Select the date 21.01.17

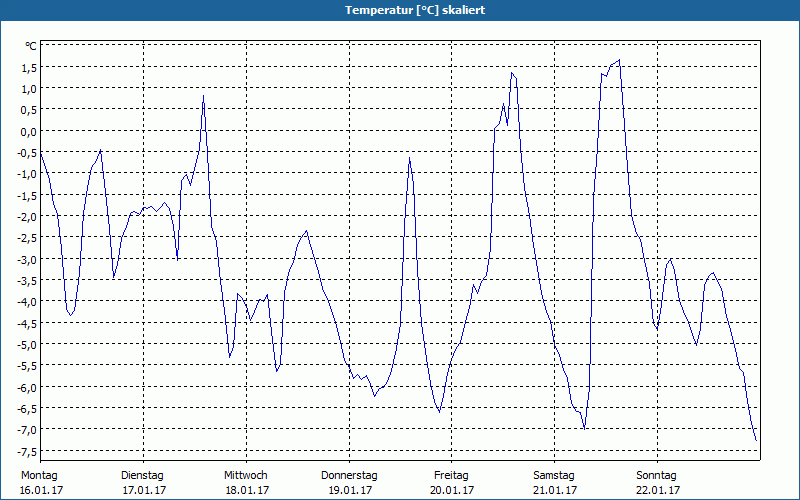(x=555, y=490)
